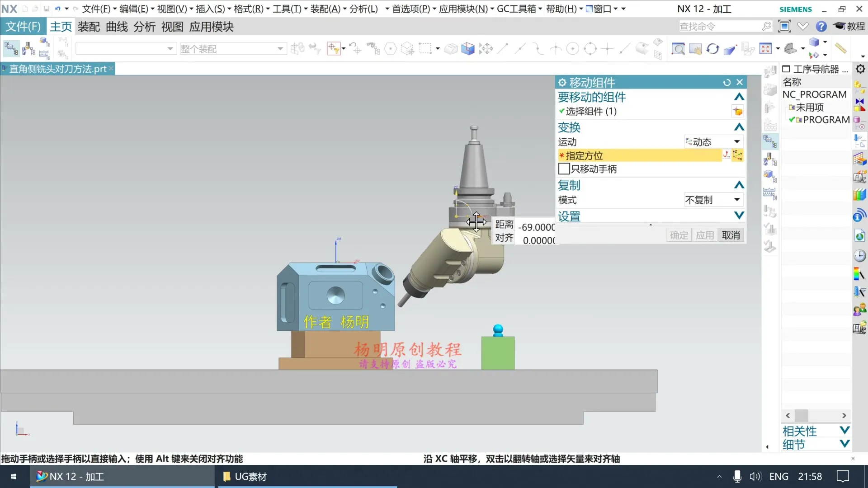The height and width of the screenshot is (488, 868).
Task: Select the line sketch tool
Action: pos(503,48)
